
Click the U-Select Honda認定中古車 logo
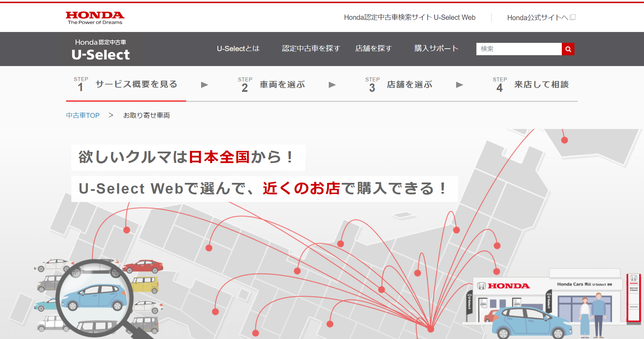click(x=101, y=50)
